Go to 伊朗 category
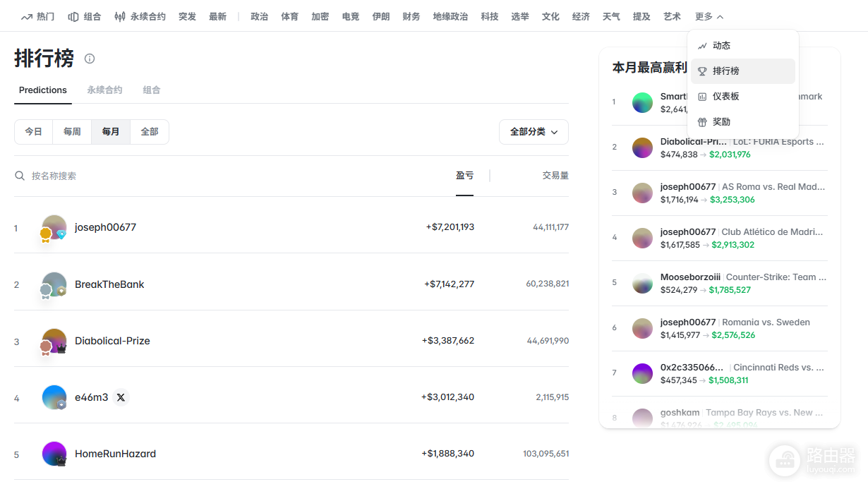Image resolution: width=868 pixels, height=489 pixels. coord(381,16)
